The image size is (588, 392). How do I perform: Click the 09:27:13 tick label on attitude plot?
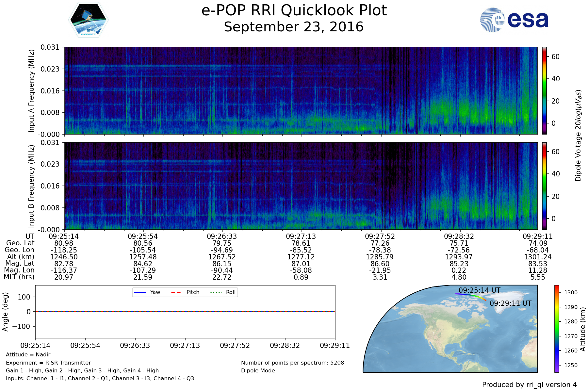coord(185,346)
